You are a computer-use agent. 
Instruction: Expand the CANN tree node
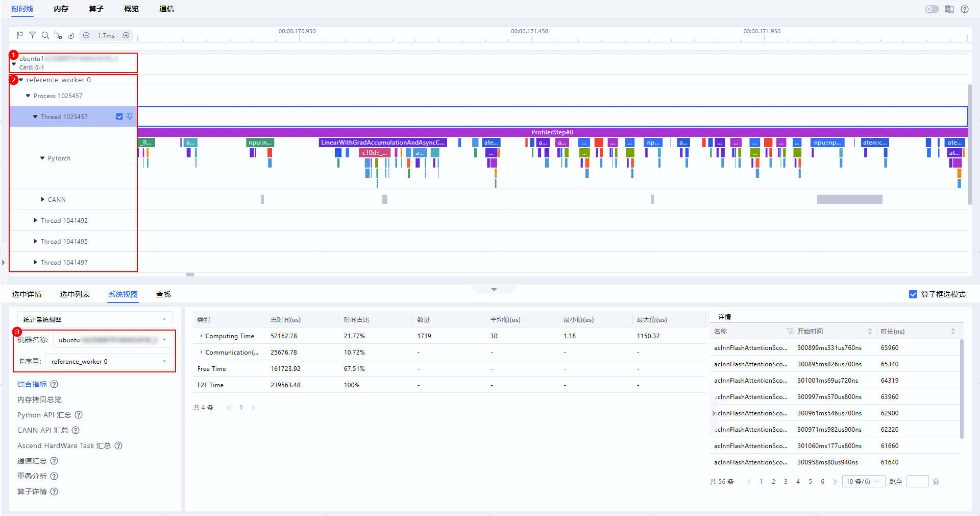42,199
